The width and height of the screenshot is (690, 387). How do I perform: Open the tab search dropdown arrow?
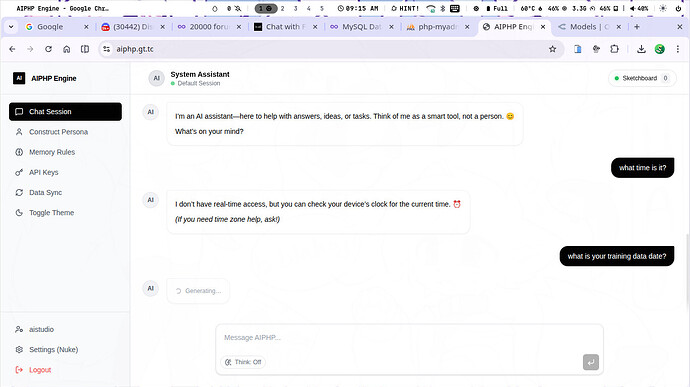coord(11,27)
